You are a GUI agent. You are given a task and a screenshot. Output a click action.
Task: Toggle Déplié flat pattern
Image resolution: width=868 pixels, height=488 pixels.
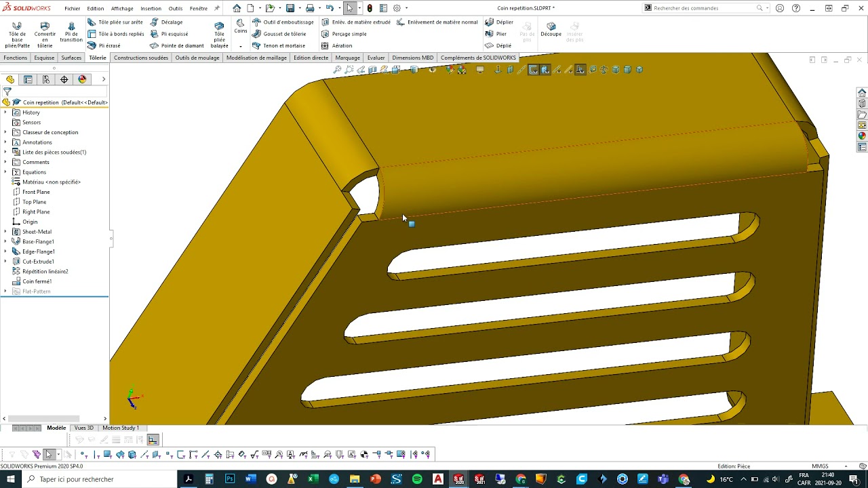click(498, 45)
